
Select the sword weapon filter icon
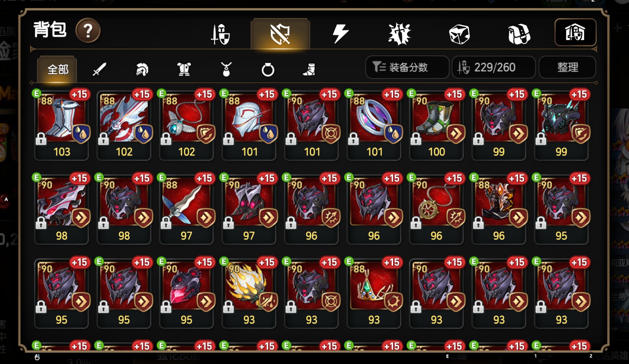coord(99,69)
